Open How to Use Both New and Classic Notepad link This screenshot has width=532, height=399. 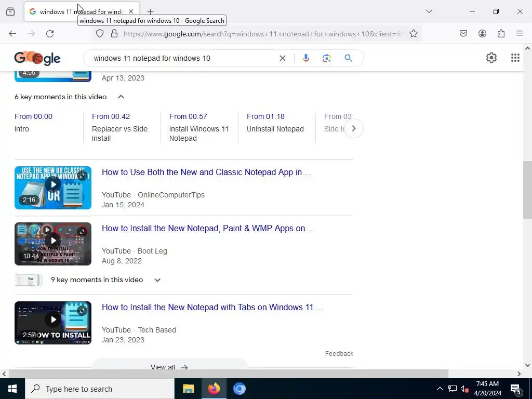[x=206, y=172]
